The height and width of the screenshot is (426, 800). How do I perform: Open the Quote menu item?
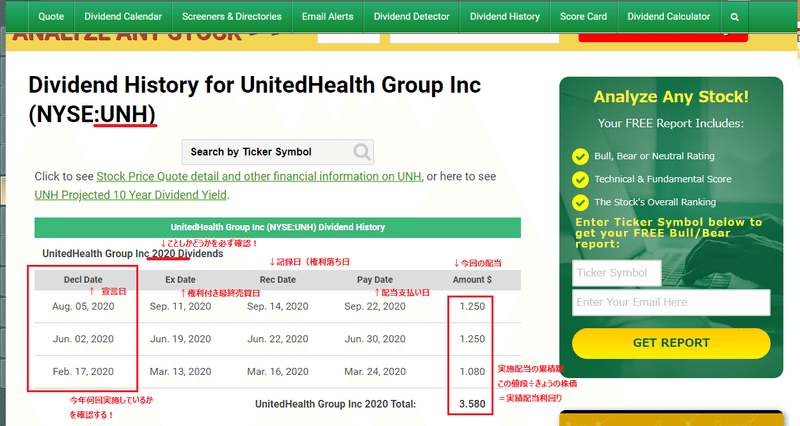coord(51,16)
